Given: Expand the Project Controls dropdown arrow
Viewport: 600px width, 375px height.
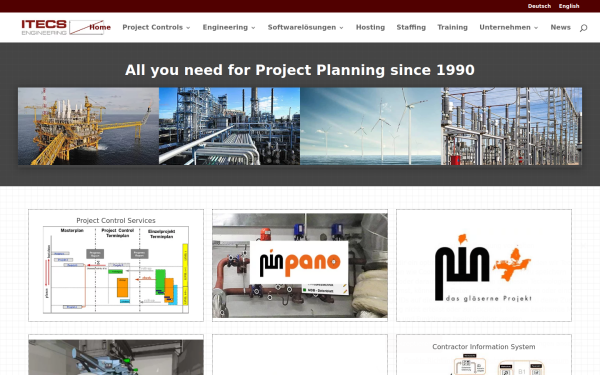Looking at the screenshot, I should [188, 28].
